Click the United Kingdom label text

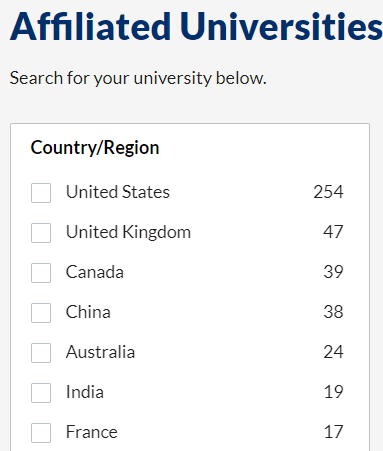coord(128,232)
